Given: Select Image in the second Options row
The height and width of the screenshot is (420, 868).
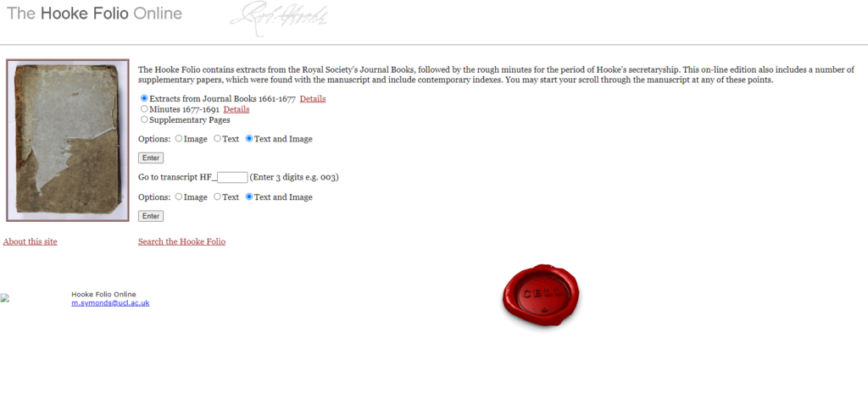Looking at the screenshot, I should click(179, 196).
